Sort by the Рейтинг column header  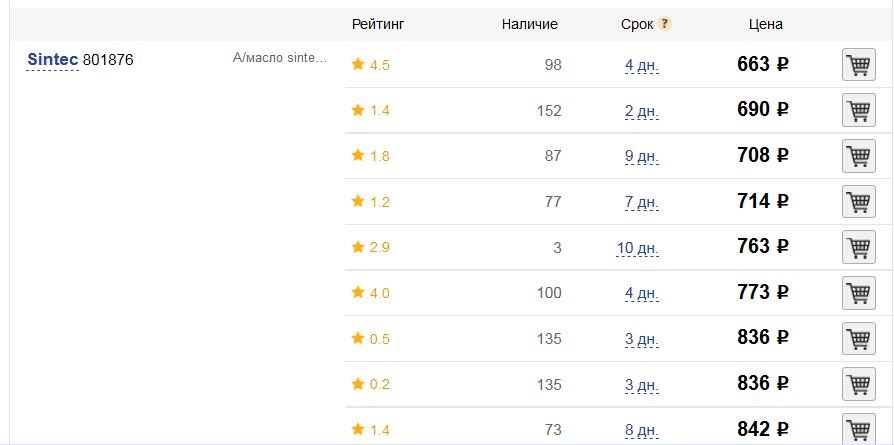click(x=378, y=24)
